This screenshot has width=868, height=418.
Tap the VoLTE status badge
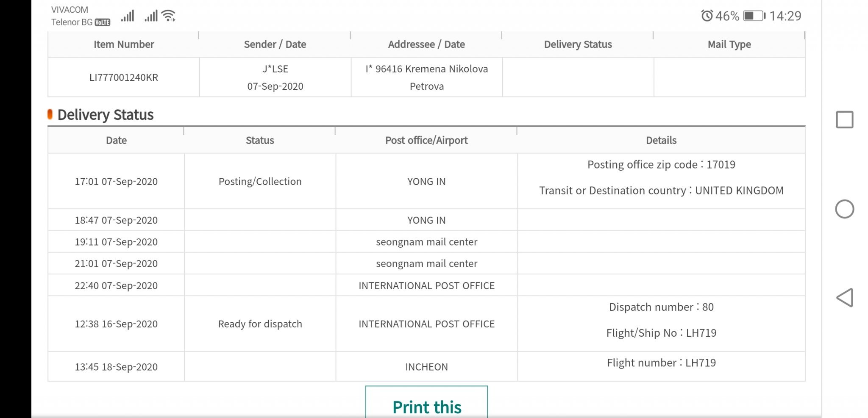click(x=103, y=22)
